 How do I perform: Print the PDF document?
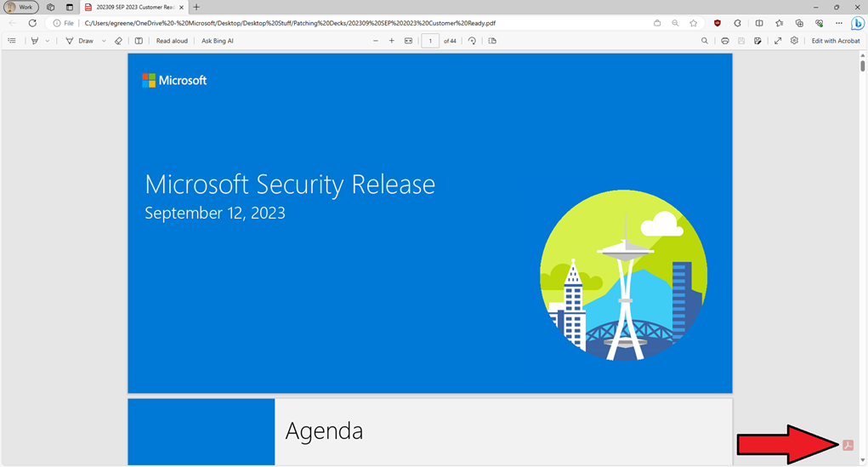[x=724, y=41]
